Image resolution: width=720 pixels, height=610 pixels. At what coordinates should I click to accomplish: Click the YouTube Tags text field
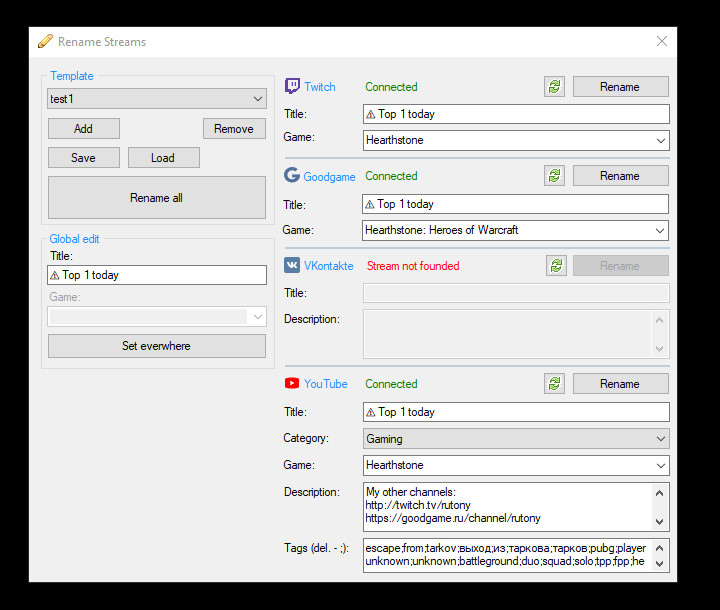coord(507,555)
